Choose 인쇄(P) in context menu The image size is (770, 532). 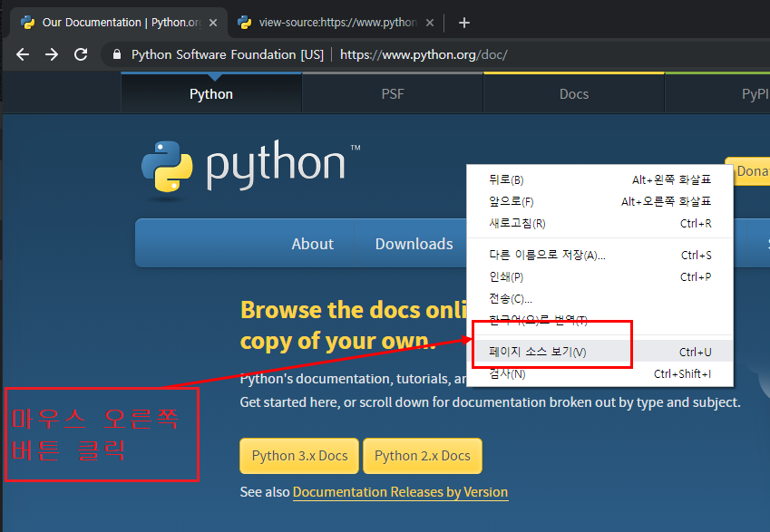click(599, 276)
